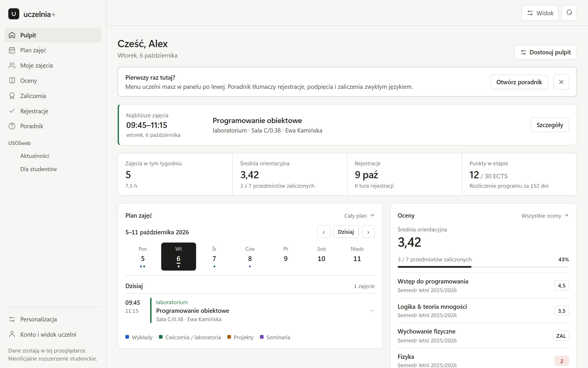
Task: Click the purple Seminaria legend swatch
Action: tap(262, 337)
